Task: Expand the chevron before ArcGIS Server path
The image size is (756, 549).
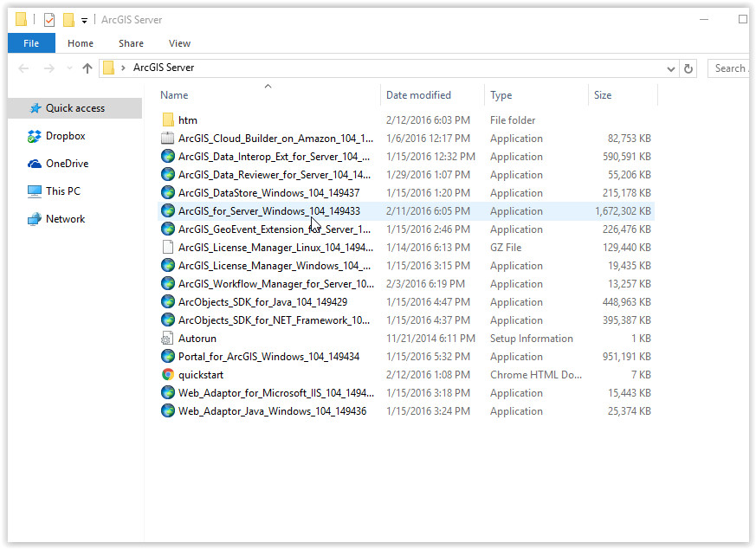Action: [124, 68]
